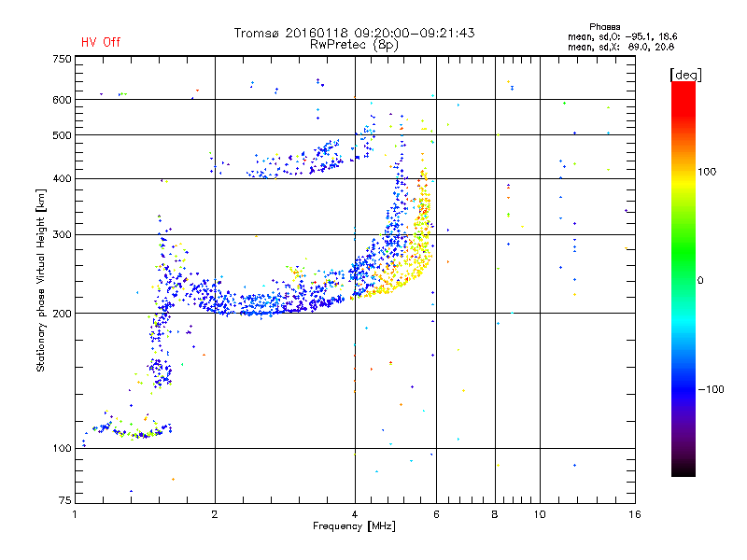The height and width of the screenshot is (560, 747).
Task: Click the -100 colorbar tick label
Action: pyautogui.click(x=711, y=389)
